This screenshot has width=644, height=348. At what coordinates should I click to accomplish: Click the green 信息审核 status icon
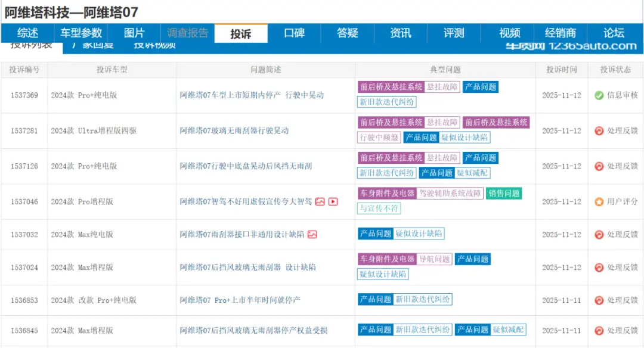pyautogui.click(x=599, y=95)
